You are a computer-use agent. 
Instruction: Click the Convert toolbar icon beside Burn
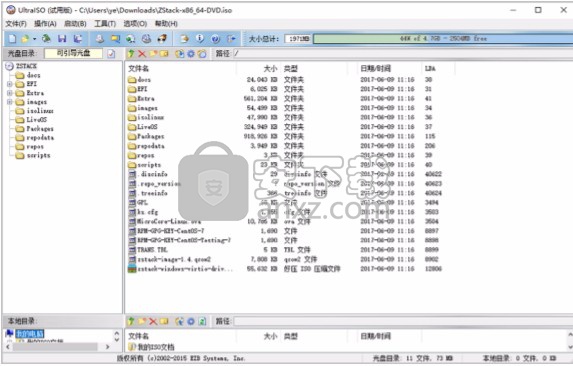162,38
